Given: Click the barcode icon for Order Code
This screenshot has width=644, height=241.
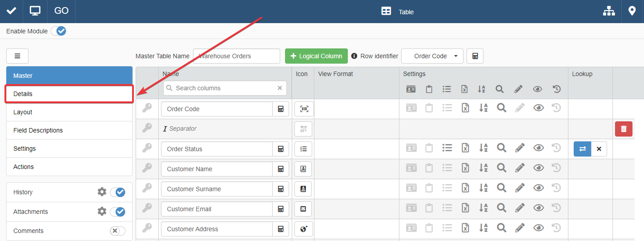Looking at the screenshot, I should pyautogui.click(x=304, y=109).
